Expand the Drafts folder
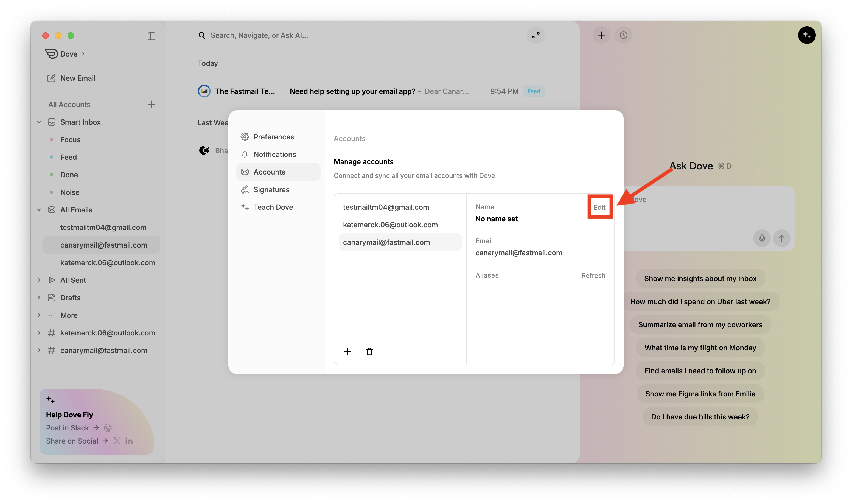 click(39, 298)
